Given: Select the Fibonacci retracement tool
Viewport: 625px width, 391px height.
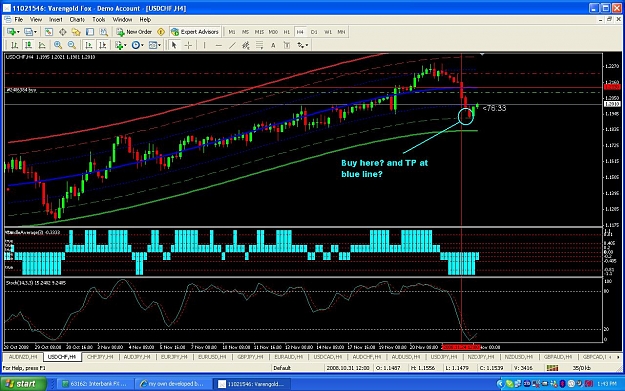Looking at the screenshot, I should (259, 45).
